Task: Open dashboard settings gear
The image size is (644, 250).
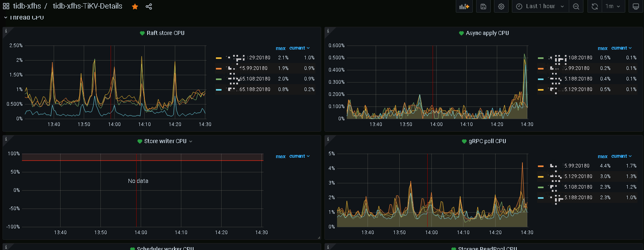Action: pyautogui.click(x=501, y=7)
